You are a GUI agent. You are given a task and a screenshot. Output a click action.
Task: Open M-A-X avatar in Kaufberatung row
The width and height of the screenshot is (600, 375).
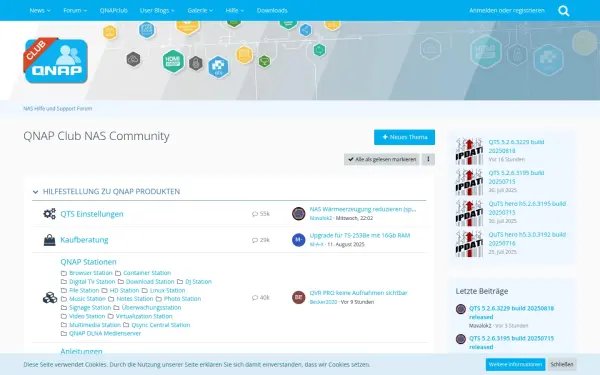click(x=298, y=240)
